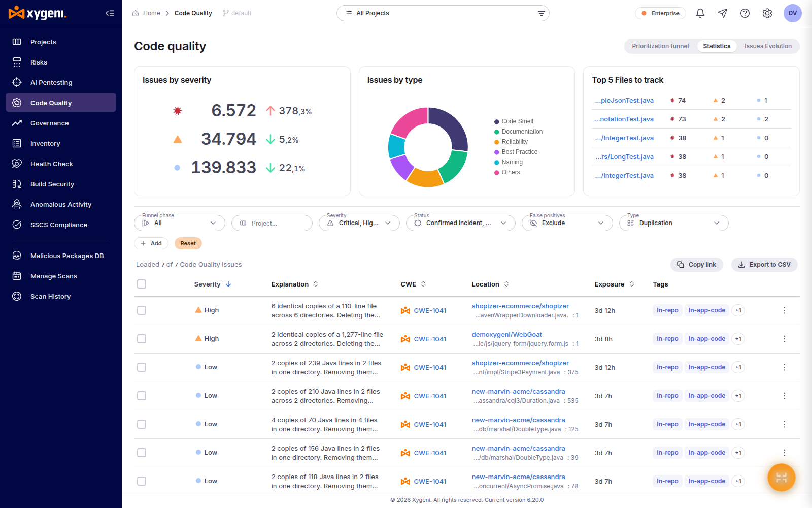Check the row with 6 identical copies
This screenshot has width=812, height=508.
coord(142,310)
